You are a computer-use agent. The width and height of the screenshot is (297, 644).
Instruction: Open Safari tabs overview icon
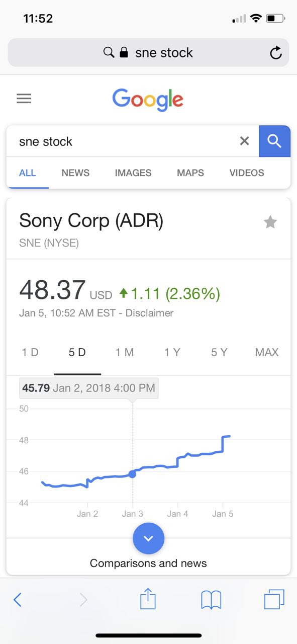click(274, 599)
